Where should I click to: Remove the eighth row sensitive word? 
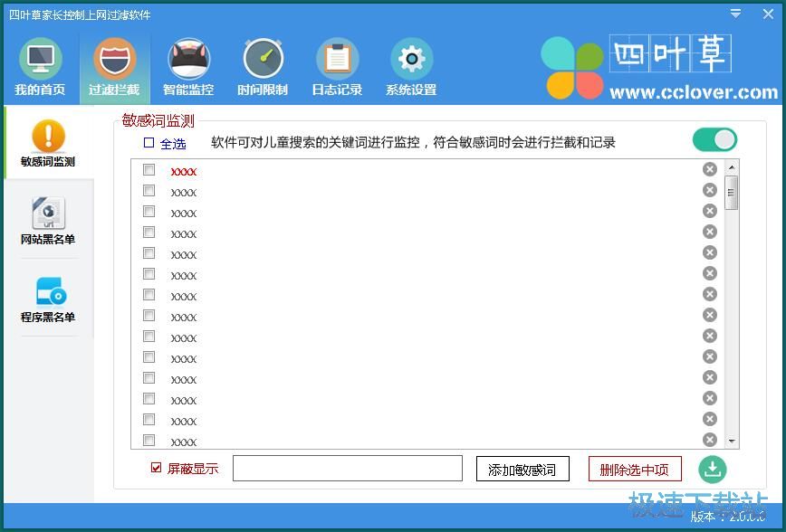709,315
